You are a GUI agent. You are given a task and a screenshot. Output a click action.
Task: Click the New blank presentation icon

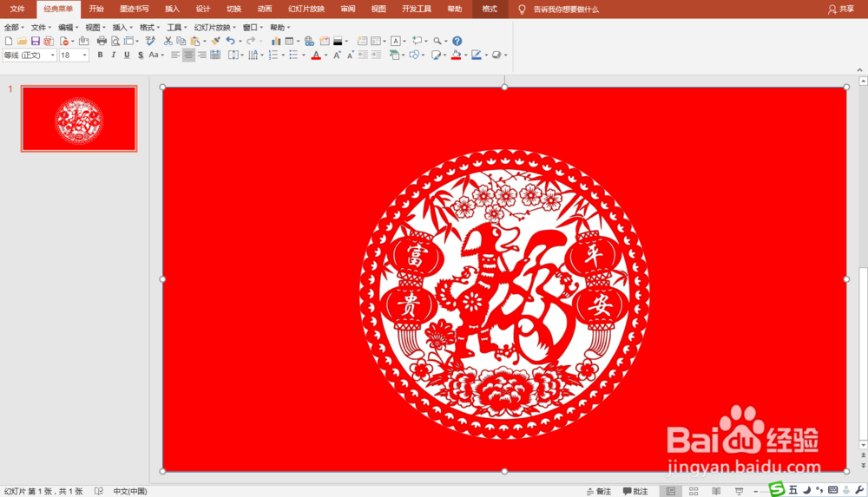pos(9,41)
